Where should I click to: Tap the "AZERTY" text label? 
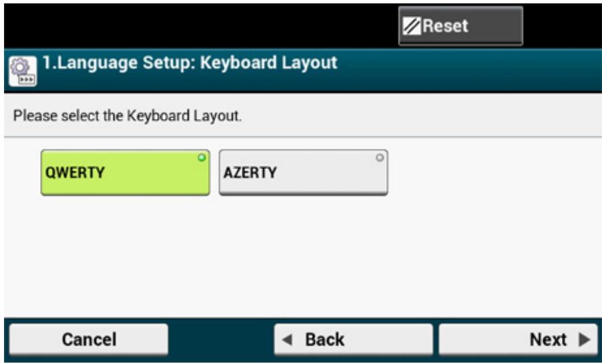click(250, 173)
